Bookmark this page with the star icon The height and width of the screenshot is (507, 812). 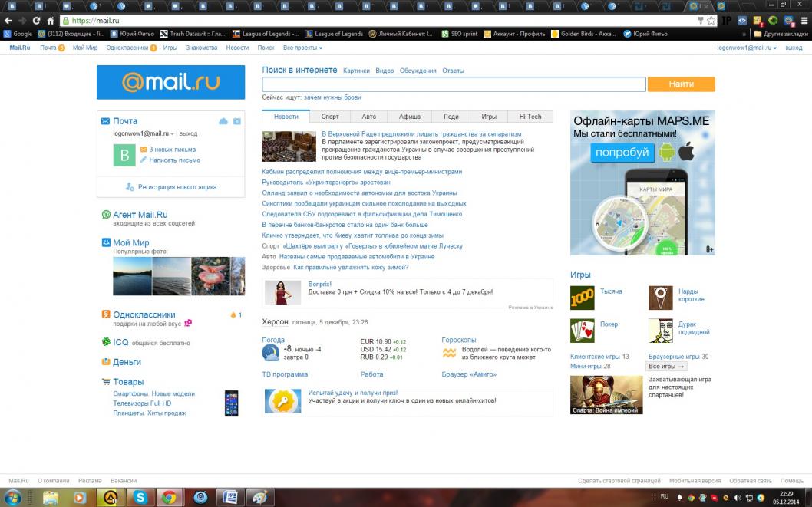[711, 21]
